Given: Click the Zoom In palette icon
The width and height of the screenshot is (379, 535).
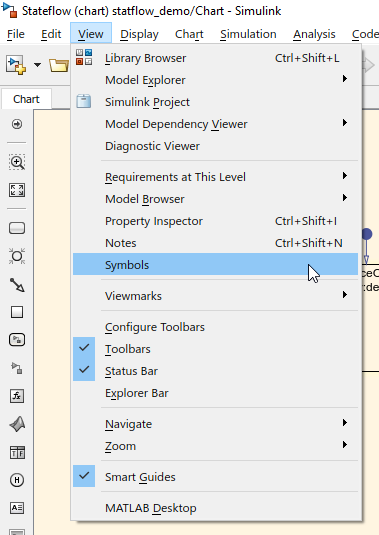Looking at the screenshot, I should click(17, 162).
